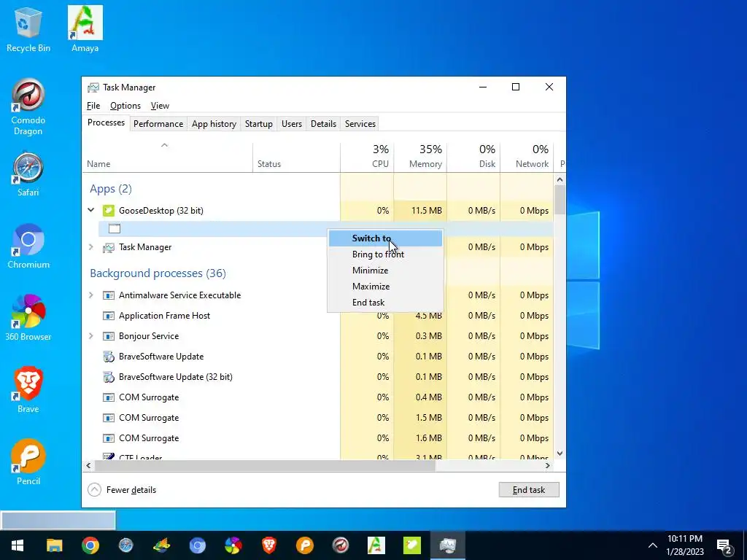Sort processes by Memory column
747x560 pixels.
click(421, 157)
